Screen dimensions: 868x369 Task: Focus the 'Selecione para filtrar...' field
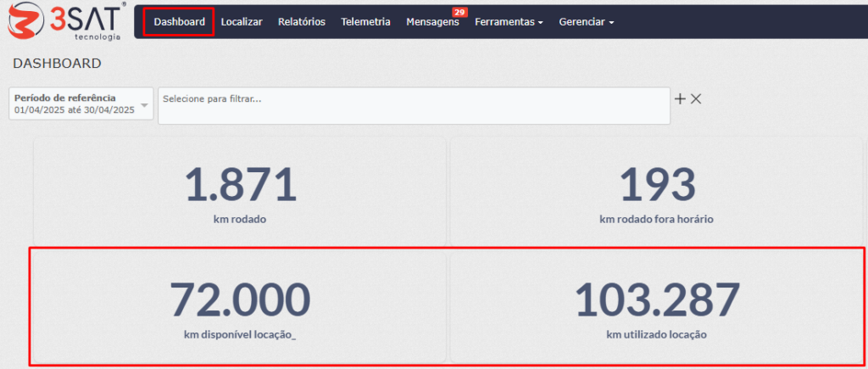(x=414, y=105)
